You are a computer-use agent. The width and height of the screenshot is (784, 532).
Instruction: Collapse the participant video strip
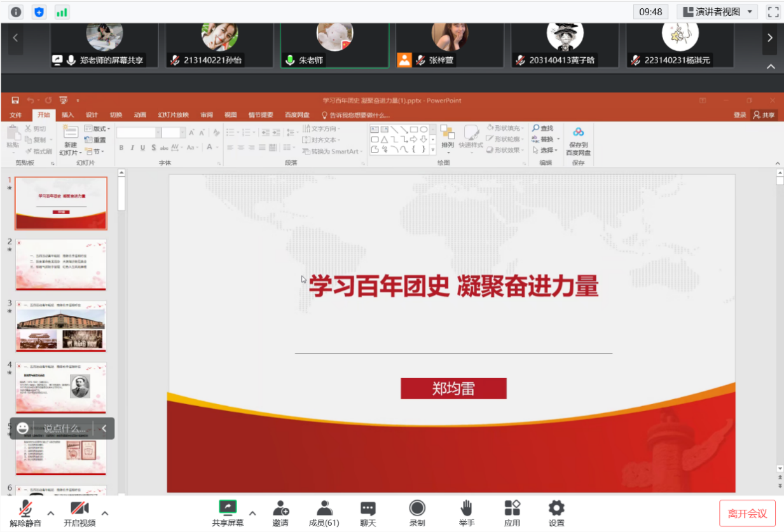coord(771,67)
